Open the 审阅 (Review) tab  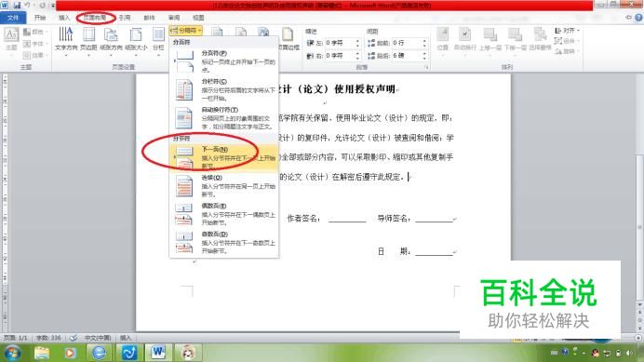point(174,18)
